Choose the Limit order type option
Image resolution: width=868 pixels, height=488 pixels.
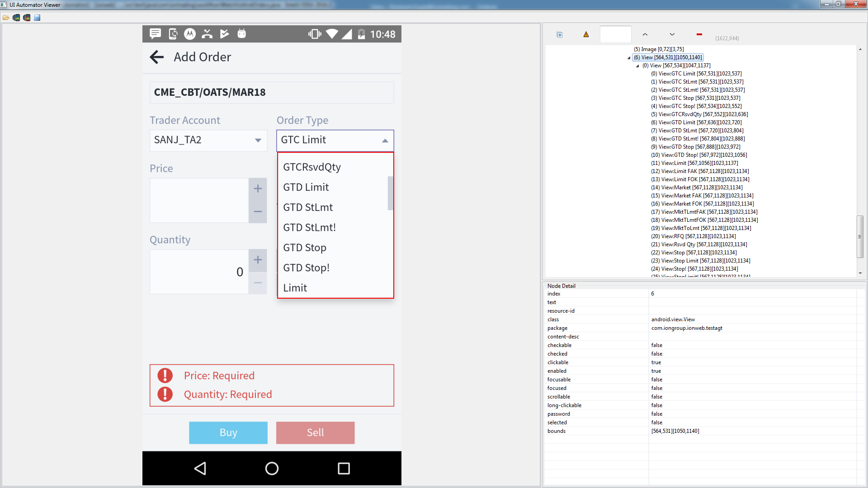[295, 288]
